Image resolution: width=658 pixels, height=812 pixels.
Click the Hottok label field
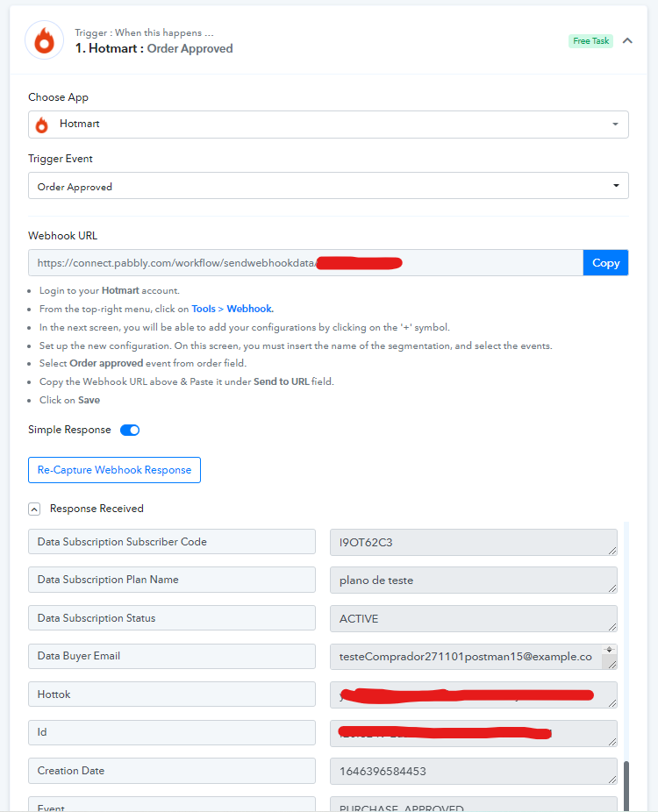(172, 694)
